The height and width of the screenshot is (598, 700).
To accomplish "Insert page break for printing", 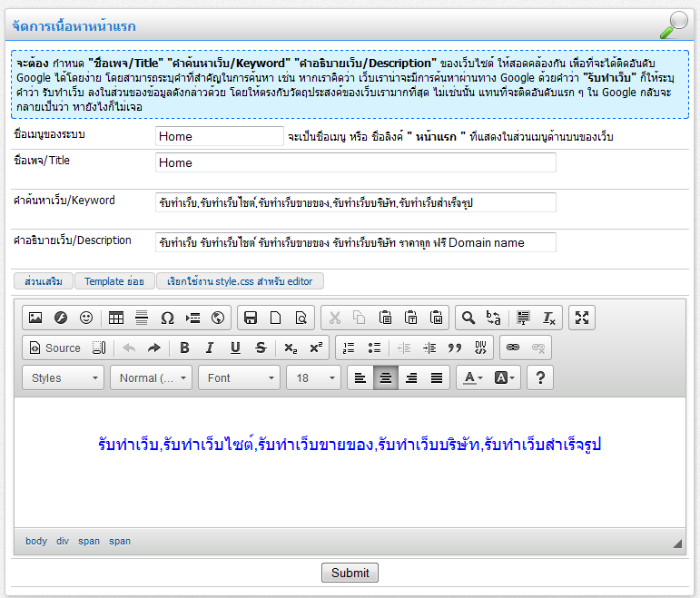I will (192, 318).
